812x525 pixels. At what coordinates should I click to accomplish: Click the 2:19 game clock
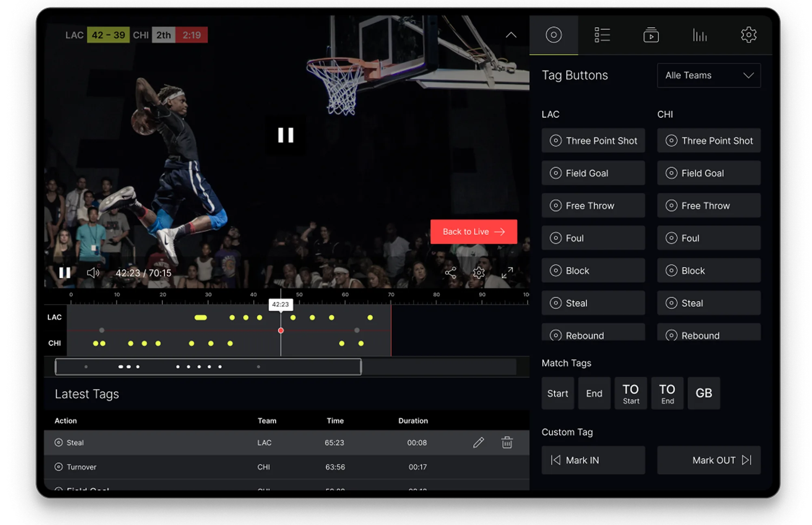click(x=192, y=35)
